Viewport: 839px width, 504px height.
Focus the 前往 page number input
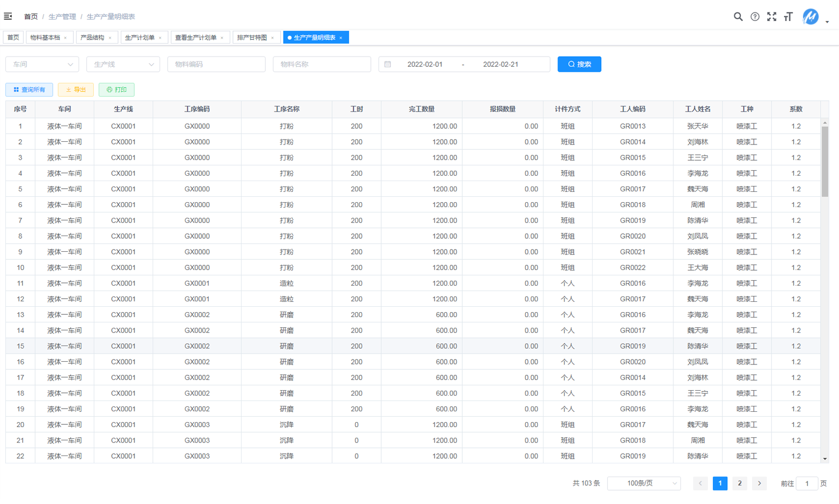coord(807,484)
